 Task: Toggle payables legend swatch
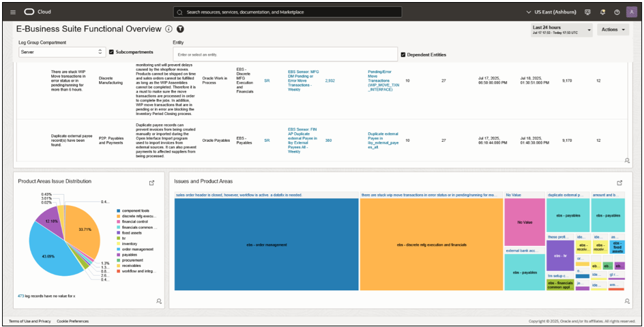click(118, 254)
